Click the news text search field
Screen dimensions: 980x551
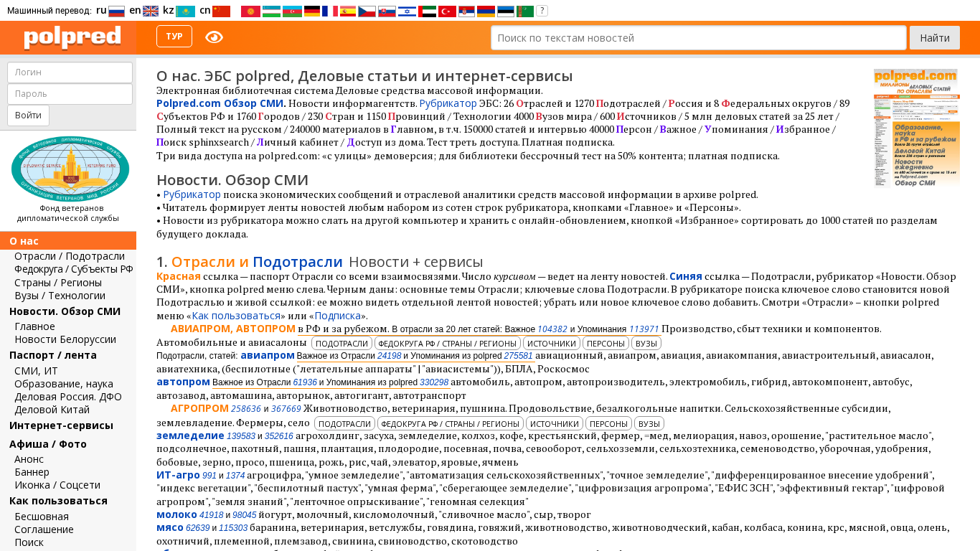[x=699, y=38]
